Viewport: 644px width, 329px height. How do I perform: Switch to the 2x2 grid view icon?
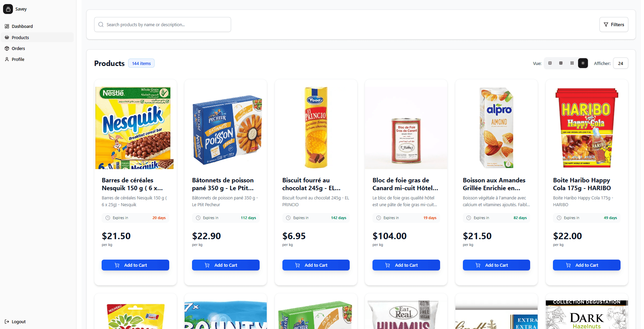tap(550, 63)
